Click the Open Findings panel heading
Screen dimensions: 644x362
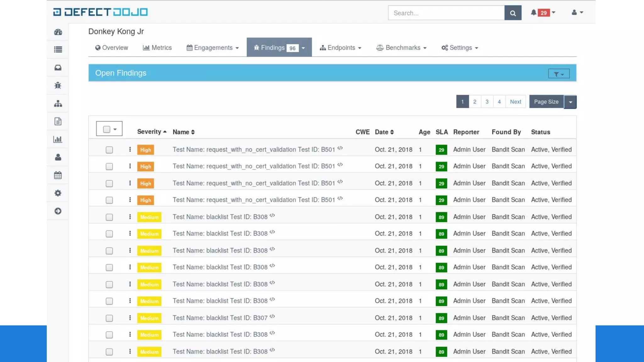(121, 73)
